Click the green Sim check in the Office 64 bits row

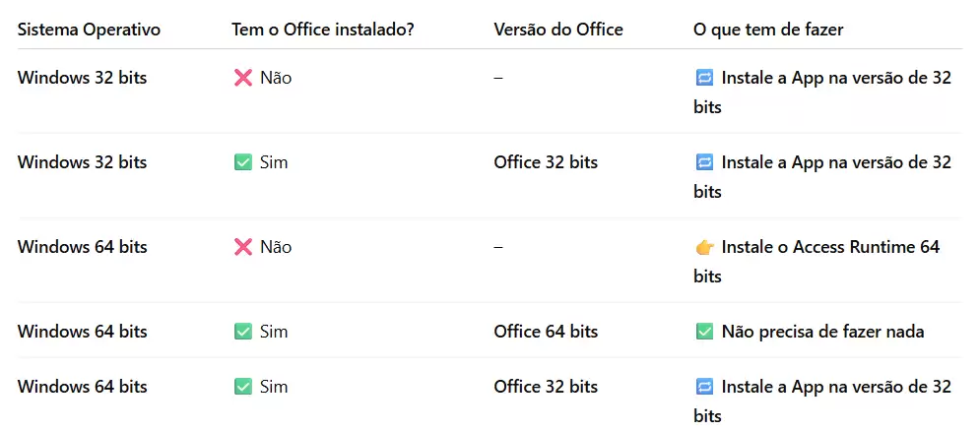click(x=243, y=332)
